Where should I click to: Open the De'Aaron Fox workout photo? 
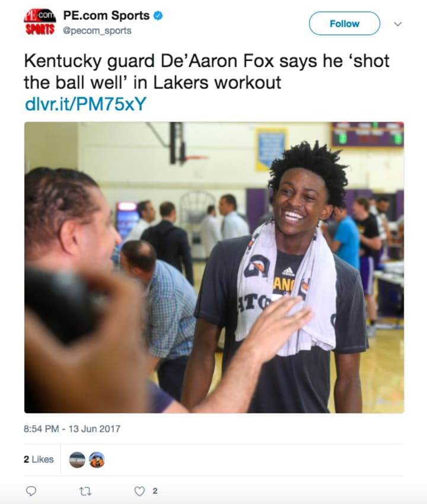click(214, 267)
